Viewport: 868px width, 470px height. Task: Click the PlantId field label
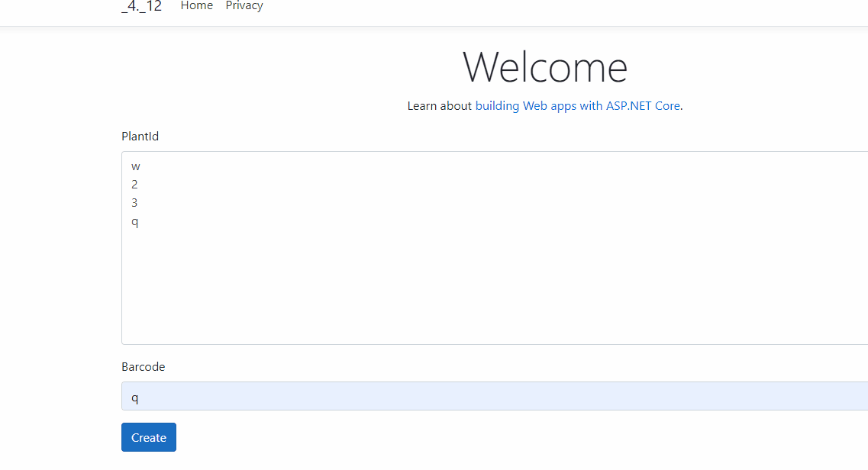pos(140,136)
